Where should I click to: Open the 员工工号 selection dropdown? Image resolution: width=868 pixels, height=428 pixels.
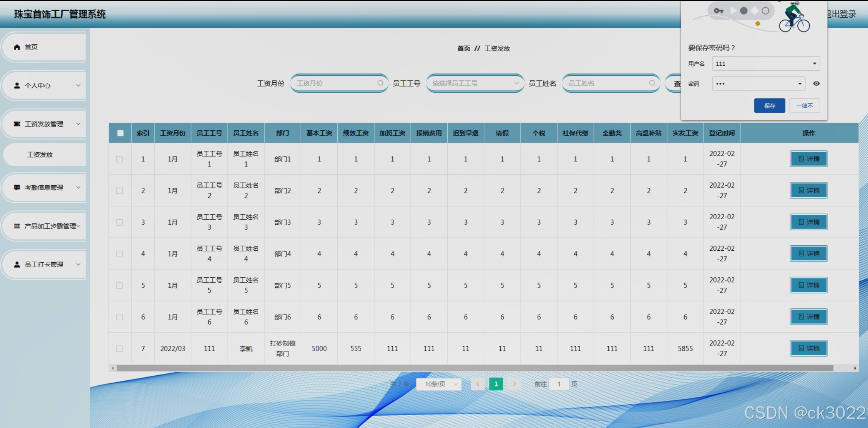pyautogui.click(x=475, y=83)
